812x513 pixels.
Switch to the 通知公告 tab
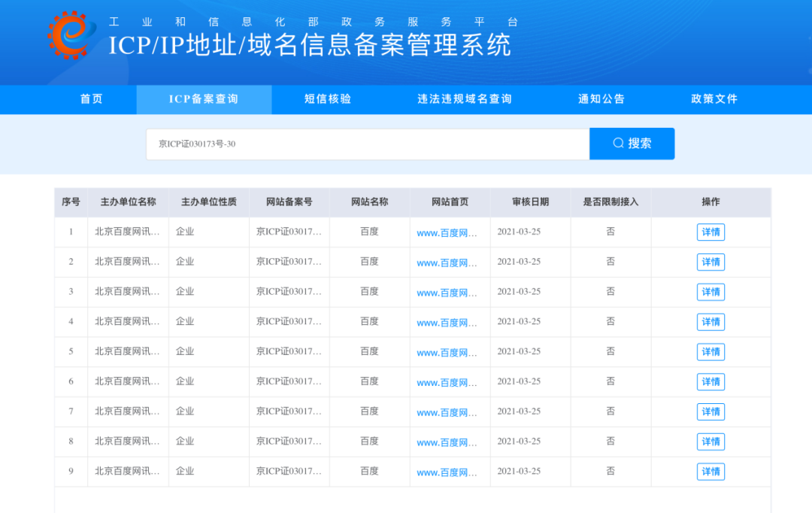tap(601, 99)
